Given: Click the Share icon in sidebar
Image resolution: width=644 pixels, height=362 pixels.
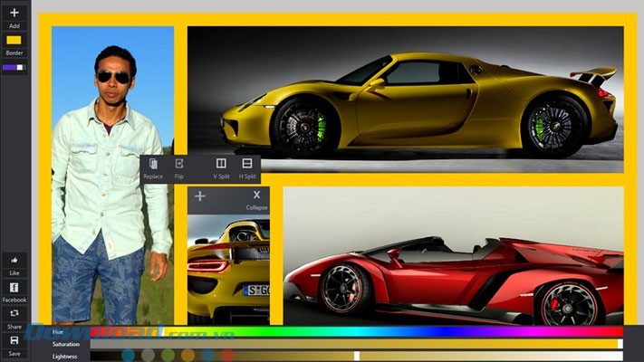Looking at the screenshot, I should 14,313.
